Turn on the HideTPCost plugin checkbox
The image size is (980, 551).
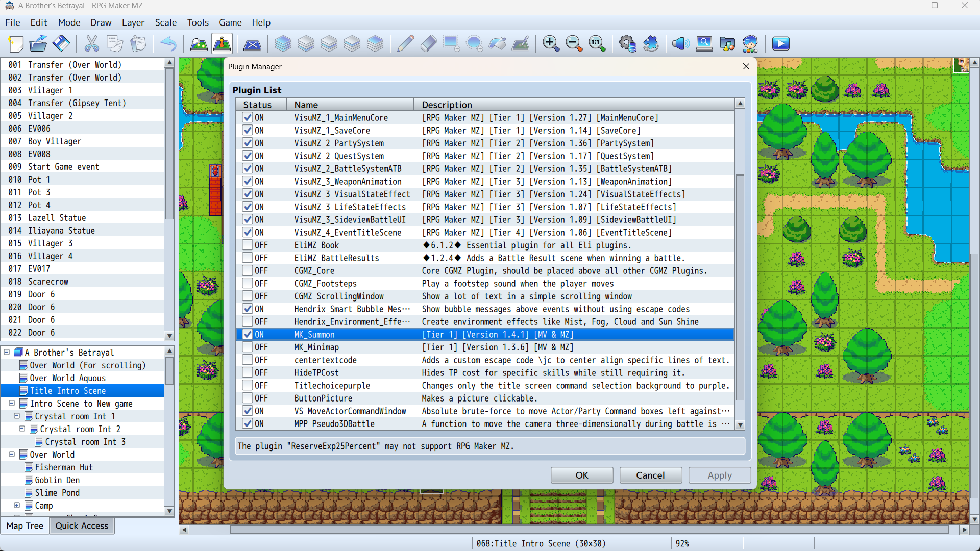pos(248,372)
